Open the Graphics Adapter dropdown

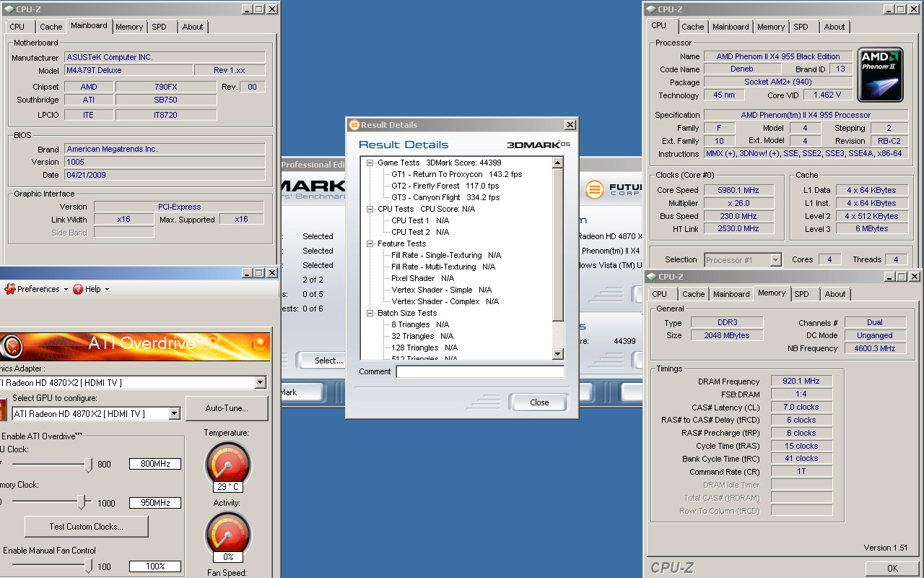260,382
